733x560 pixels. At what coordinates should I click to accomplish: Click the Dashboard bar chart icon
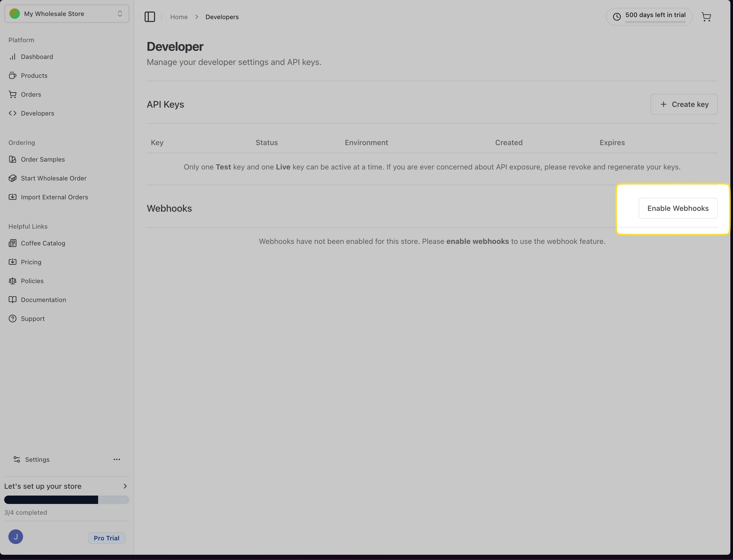coord(12,57)
